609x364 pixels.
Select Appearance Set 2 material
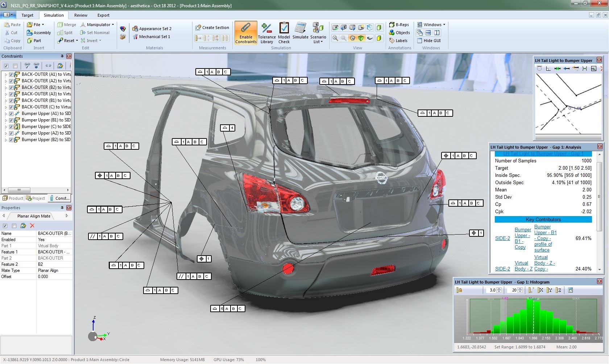(152, 29)
